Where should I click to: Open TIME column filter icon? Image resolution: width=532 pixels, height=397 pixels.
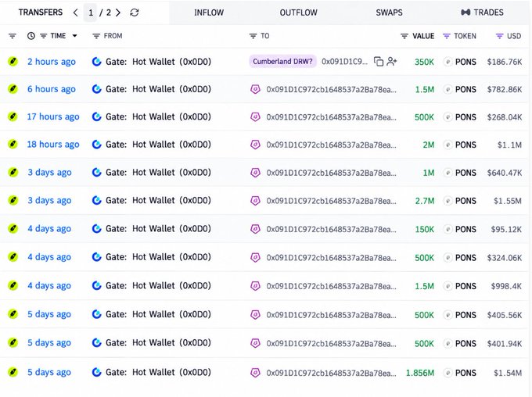[44, 36]
